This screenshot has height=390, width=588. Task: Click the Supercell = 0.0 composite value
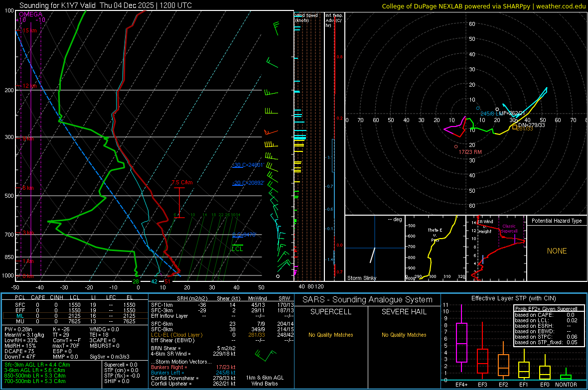[x=121, y=365]
